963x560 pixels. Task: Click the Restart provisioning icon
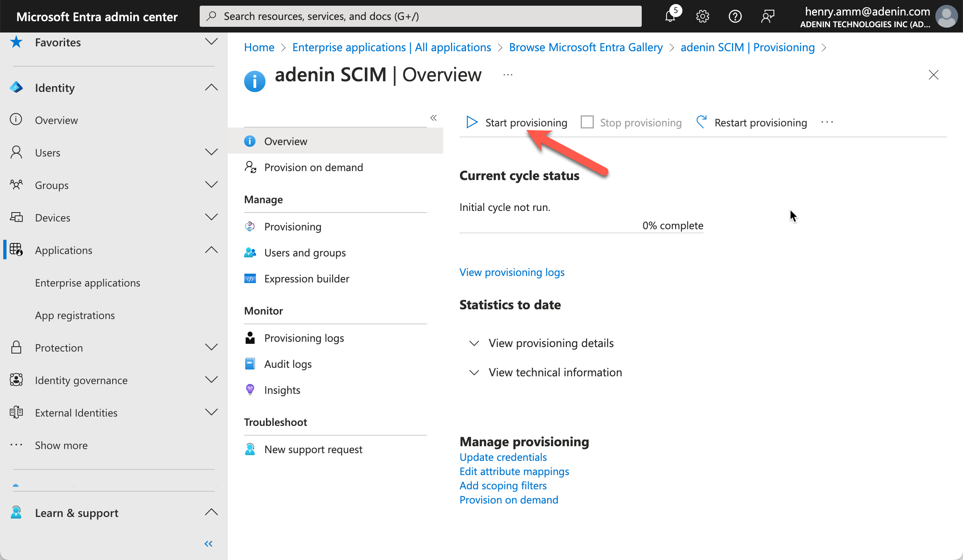pos(702,122)
